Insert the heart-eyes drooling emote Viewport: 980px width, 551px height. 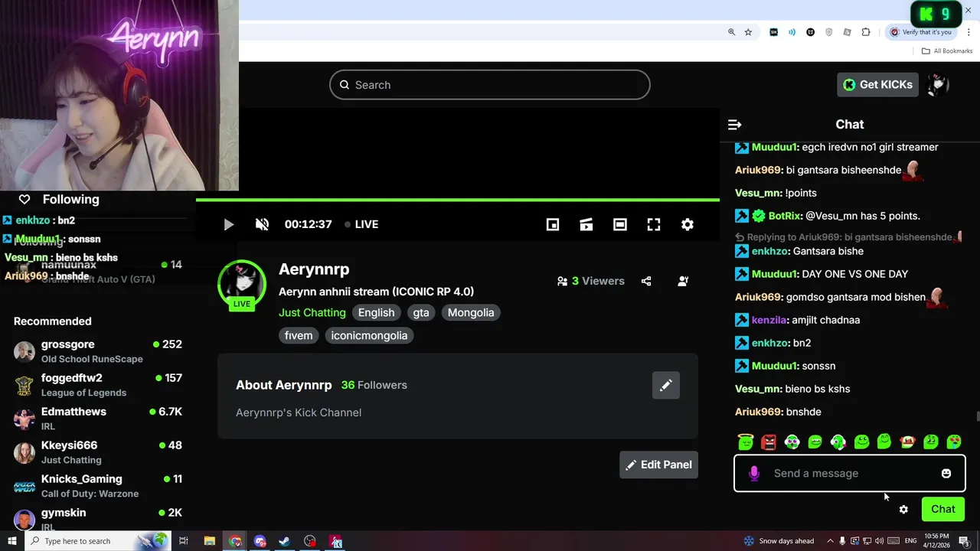click(x=954, y=442)
